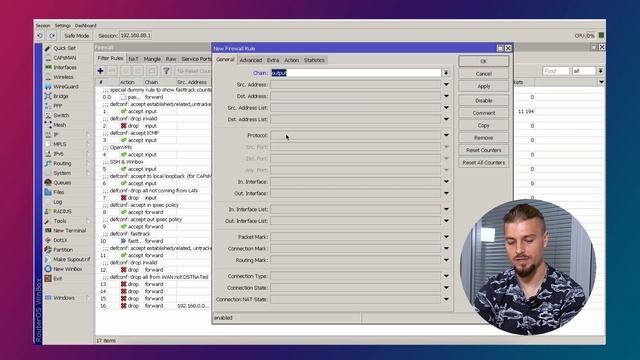The image size is (640, 360).
Task: Open Mesh menu entry
Action: click(60, 125)
